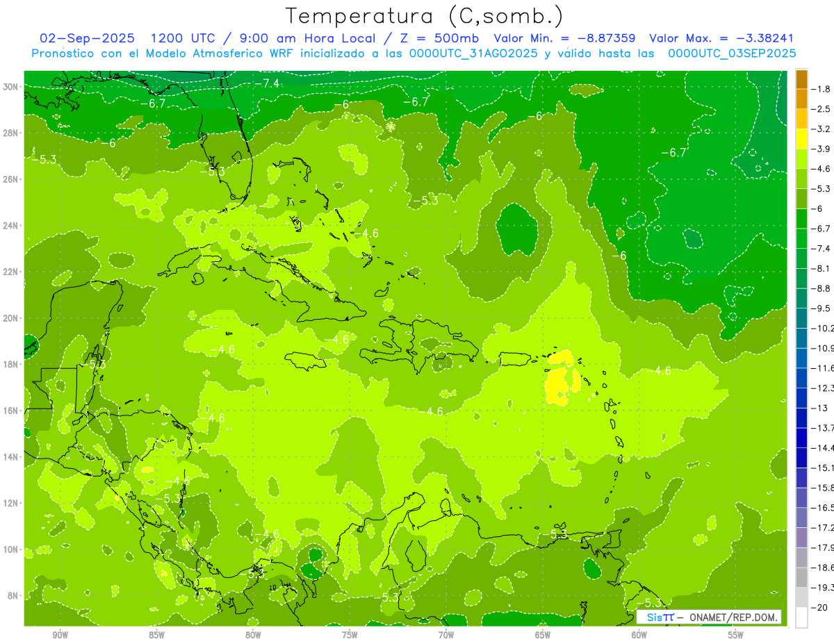Click the -20 colorbar label
The height and width of the screenshot is (644, 834).
(x=821, y=607)
